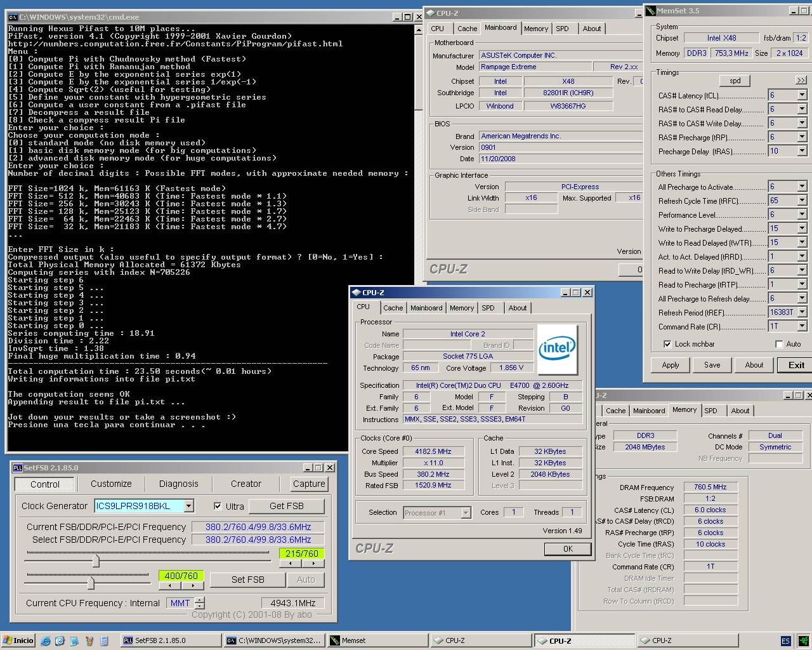Screen dimensions: 812x650
Task: Open the Creator tab in SetFSB
Action: pyautogui.click(x=246, y=484)
